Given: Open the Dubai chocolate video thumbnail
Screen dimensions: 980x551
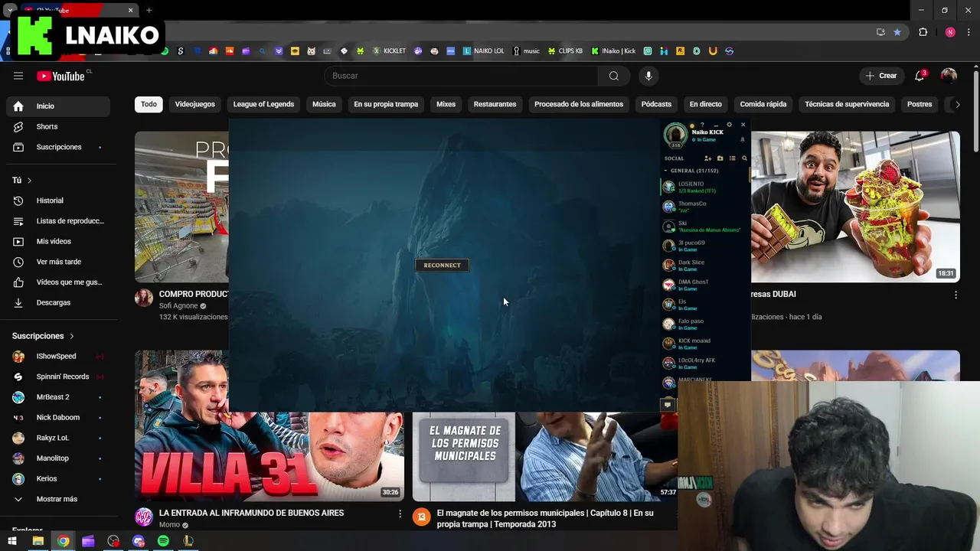Looking at the screenshot, I should 855,207.
